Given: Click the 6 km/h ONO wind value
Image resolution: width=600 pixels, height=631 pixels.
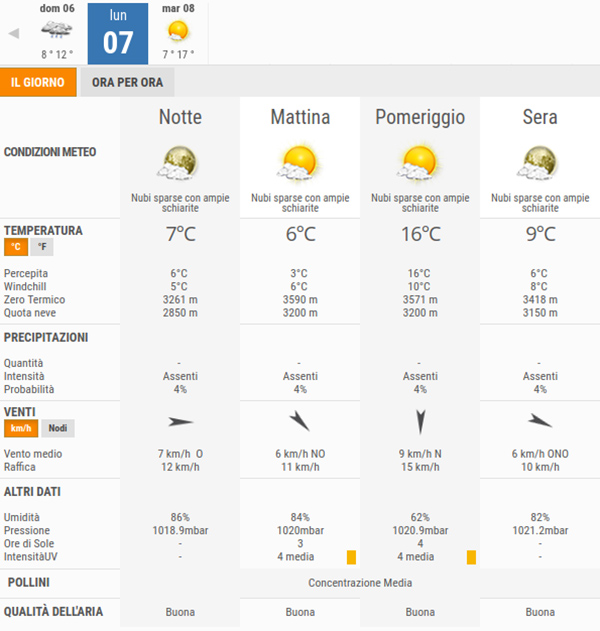Looking at the screenshot, I should click(x=540, y=454).
